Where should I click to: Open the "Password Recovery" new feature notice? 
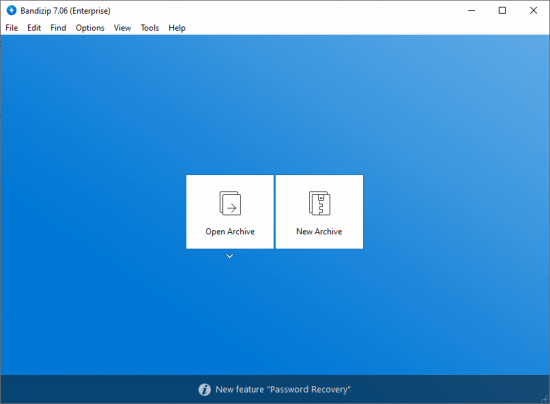[x=283, y=389]
